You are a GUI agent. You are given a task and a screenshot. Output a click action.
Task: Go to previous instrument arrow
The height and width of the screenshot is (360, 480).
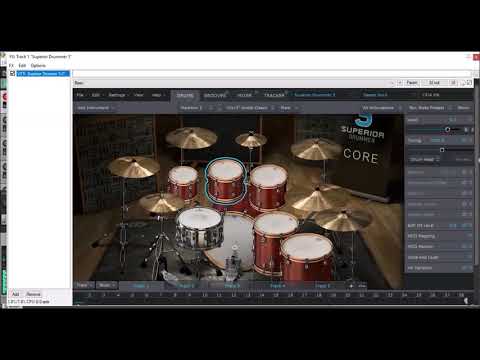[x=211, y=108]
